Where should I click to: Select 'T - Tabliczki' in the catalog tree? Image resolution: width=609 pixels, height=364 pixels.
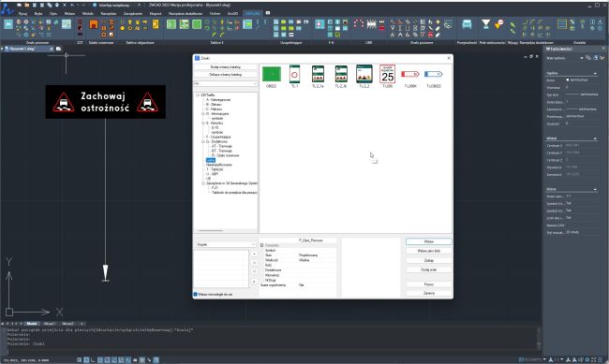click(215, 169)
